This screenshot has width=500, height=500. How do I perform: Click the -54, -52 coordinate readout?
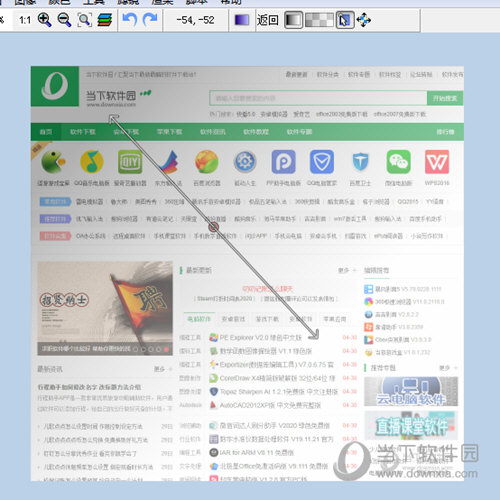(195, 20)
